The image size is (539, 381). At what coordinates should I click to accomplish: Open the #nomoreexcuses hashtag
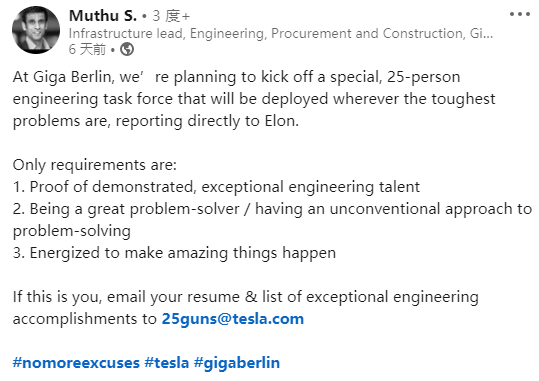click(76, 363)
